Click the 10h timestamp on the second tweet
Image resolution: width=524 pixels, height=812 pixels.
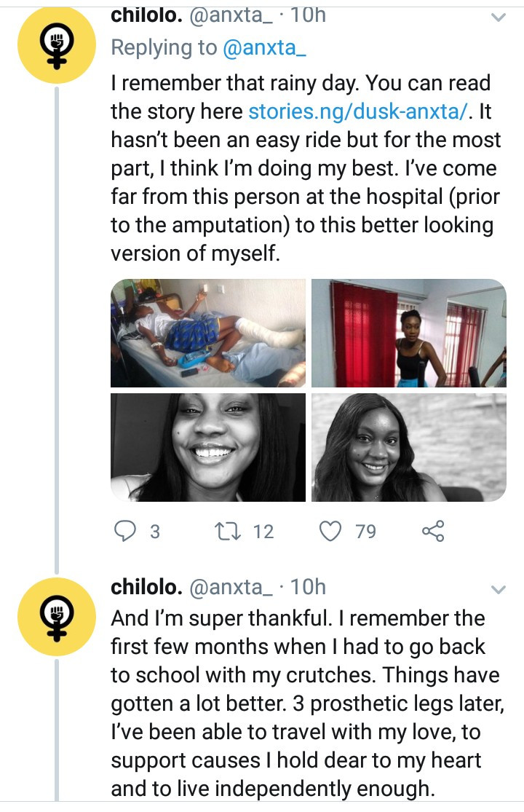(308, 587)
